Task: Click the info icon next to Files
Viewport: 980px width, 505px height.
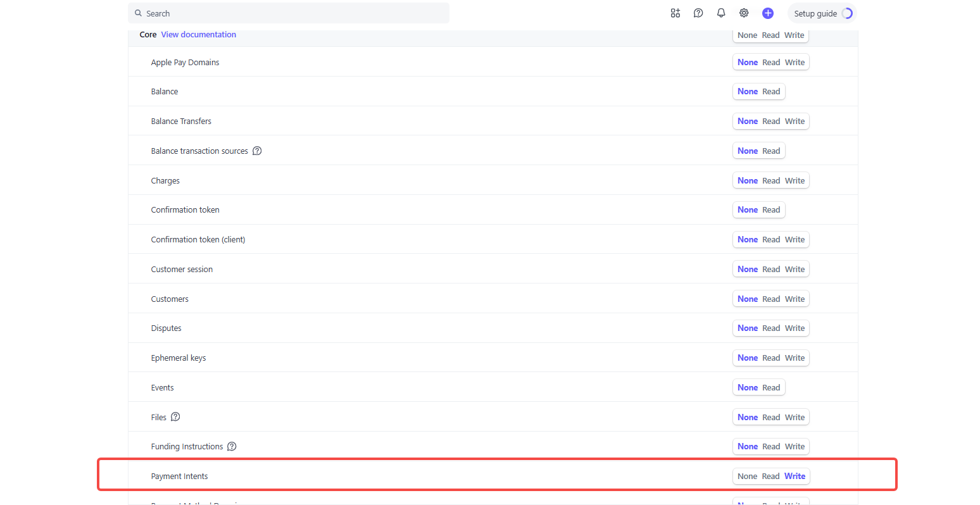Action: (x=175, y=417)
